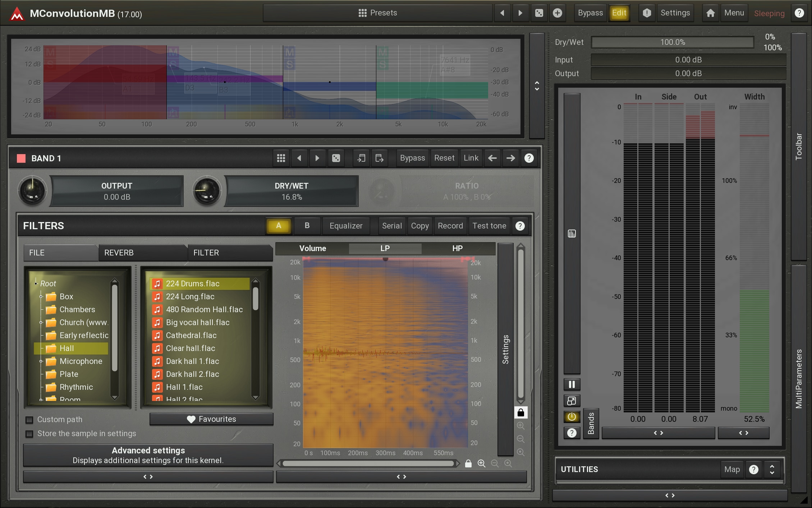Viewport: 812px width, 508px height.
Task: Expand the Church folder in tree
Action: 41,323
